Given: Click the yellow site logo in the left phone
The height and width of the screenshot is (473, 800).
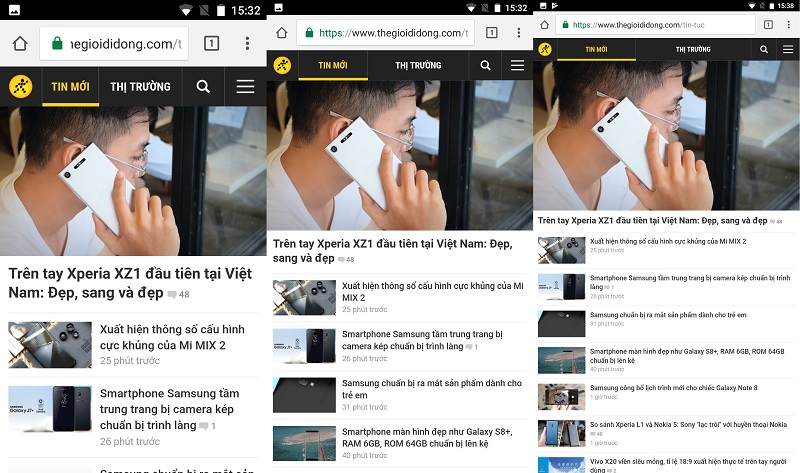Looking at the screenshot, I should (x=20, y=86).
